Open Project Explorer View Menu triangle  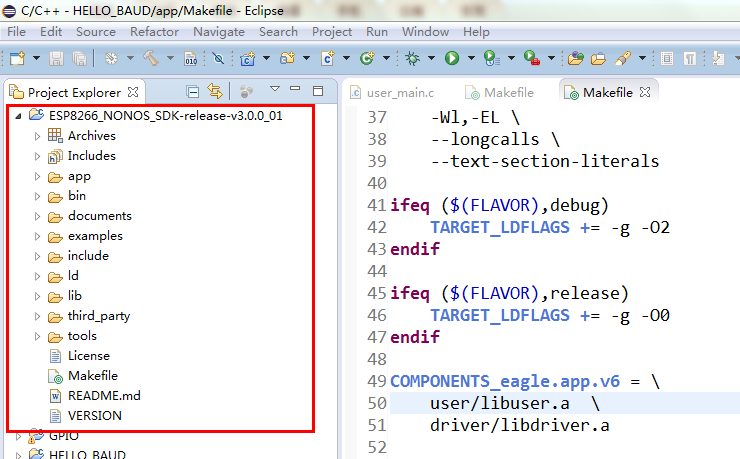pos(275,89)
